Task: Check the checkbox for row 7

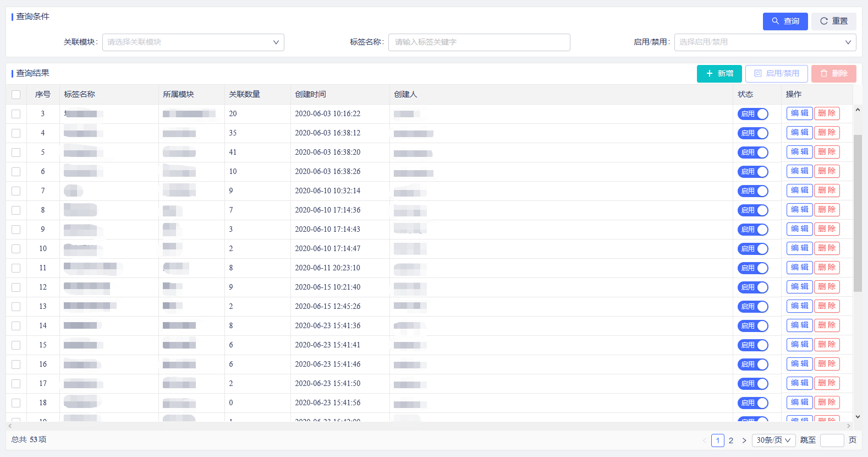Action: coord(16,191)
